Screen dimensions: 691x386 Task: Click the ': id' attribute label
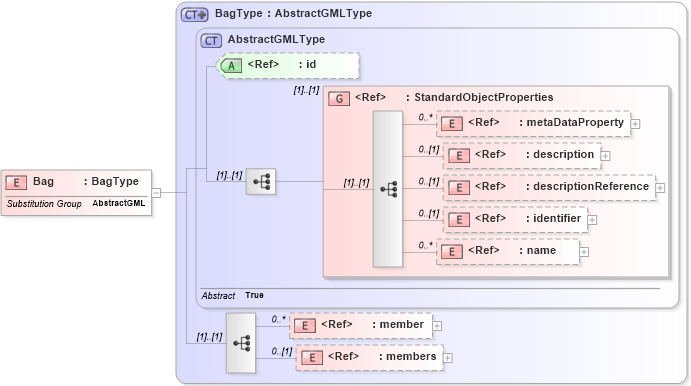[308, 64]
